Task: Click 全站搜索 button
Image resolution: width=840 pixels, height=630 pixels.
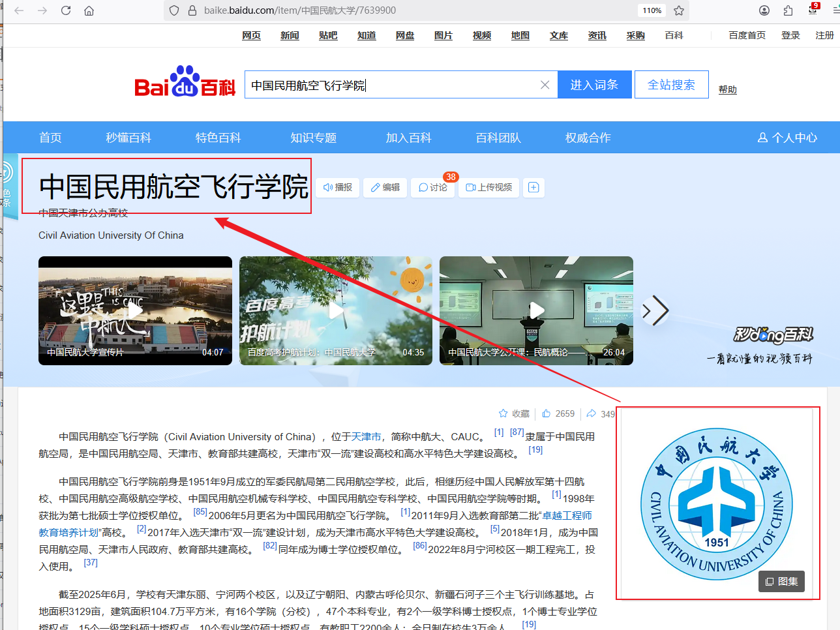Action: pyautogui.click(x=671, y=85)
